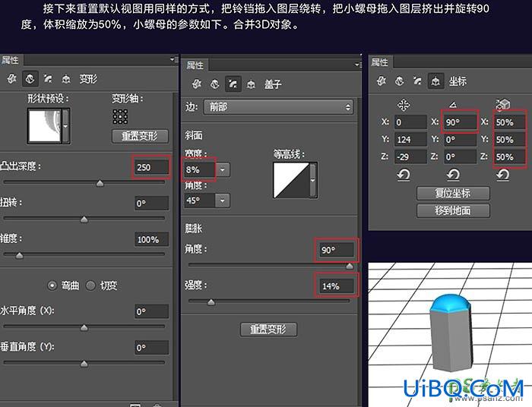The image size is (532, 407).
Task: Click bevel width field showing 8%
Action: (x=199, y=169)
